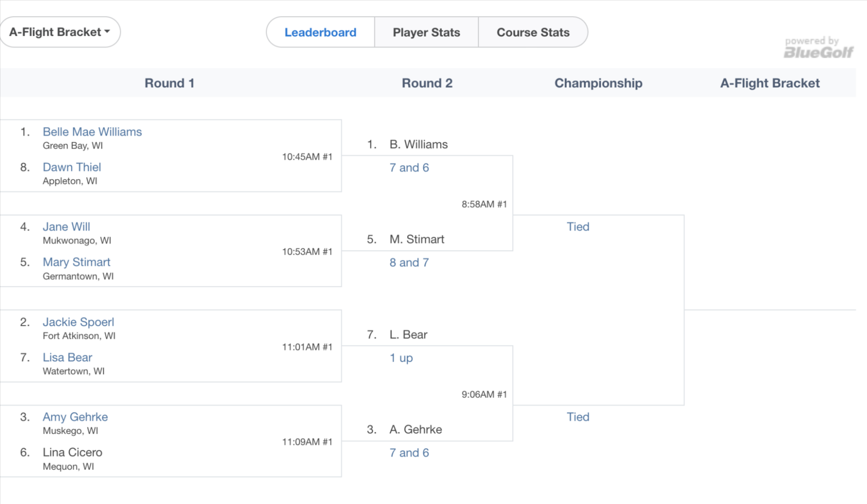Screen dimensions: 867x504
Task: Open the 1 up match result
Action: [401, 358]
